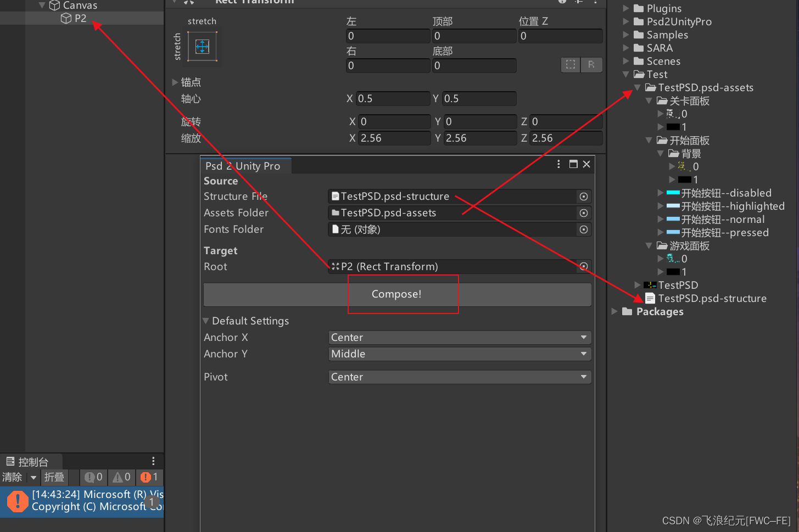The width and height of the screenshot is (799, 532).
Task: Open object picker for Structure File field
Action: point(584,197)
